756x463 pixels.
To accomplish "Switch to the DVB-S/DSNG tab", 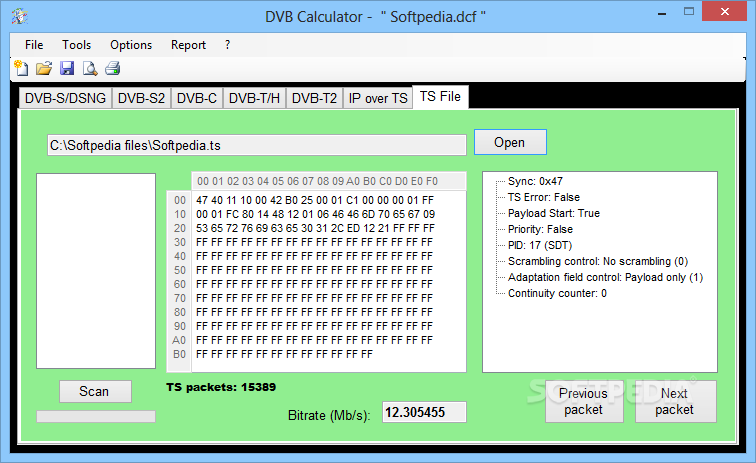I will pos(66,98).
